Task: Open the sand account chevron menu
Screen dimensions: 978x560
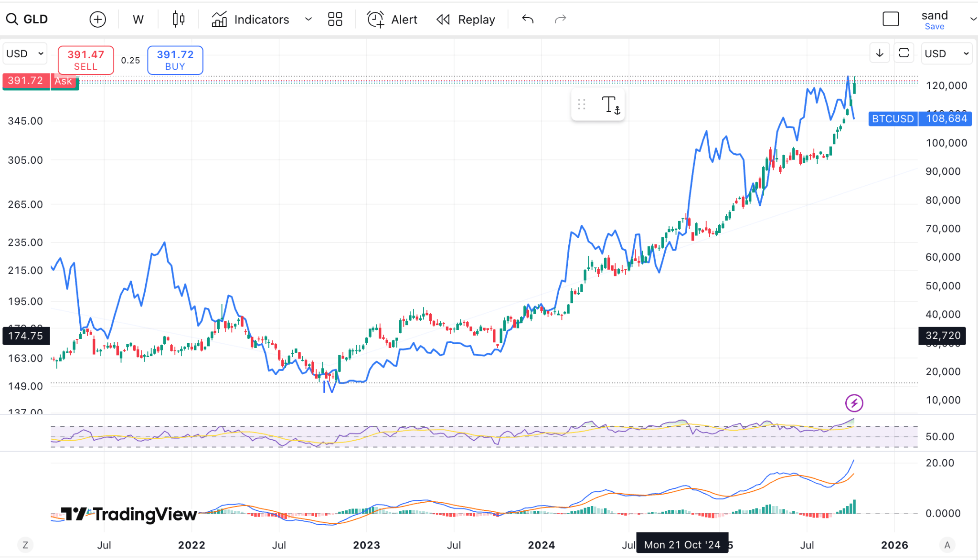Action: click(x=973, y=20)
